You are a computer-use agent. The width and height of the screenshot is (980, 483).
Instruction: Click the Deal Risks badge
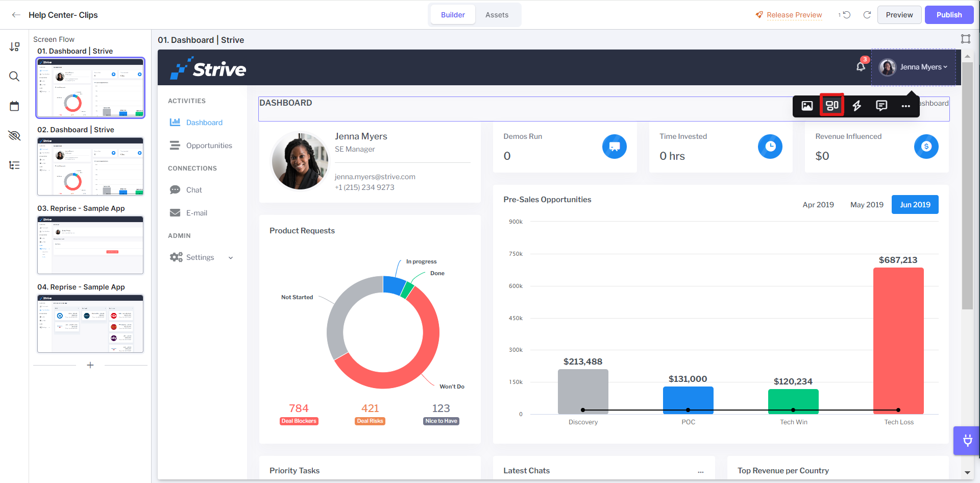click(370, 421)
